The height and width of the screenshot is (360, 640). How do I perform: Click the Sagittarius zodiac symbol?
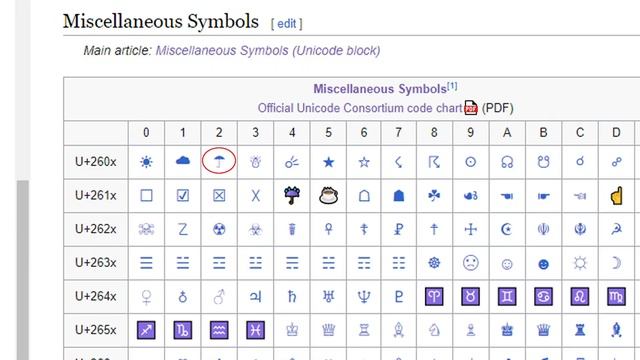(146, 330)
